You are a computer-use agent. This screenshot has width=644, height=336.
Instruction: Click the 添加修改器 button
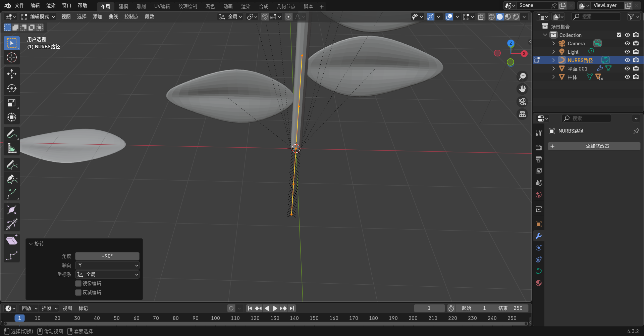click(594, 146)
